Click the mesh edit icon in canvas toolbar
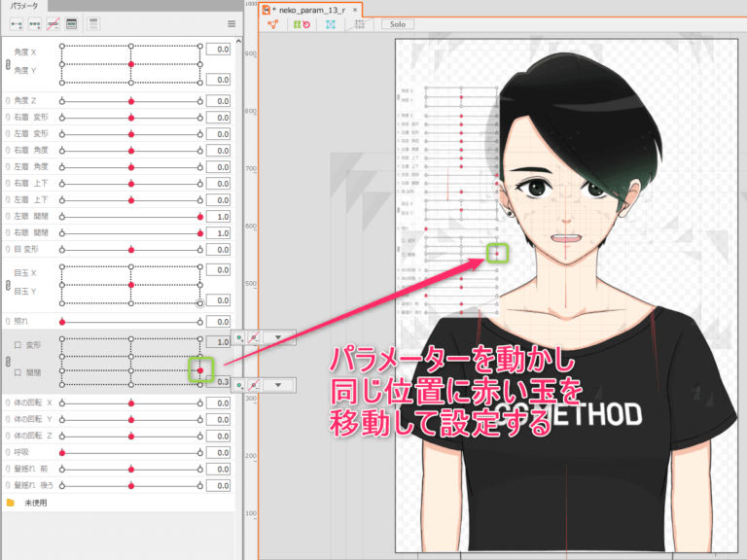747x560 pixels. (x=274, y=23)
